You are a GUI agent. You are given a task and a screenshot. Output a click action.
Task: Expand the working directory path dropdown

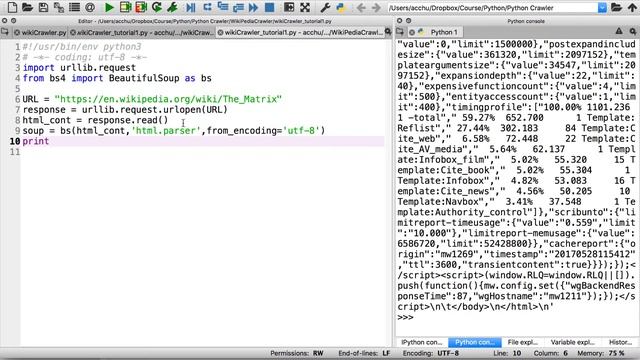click(x=602, y=7)
